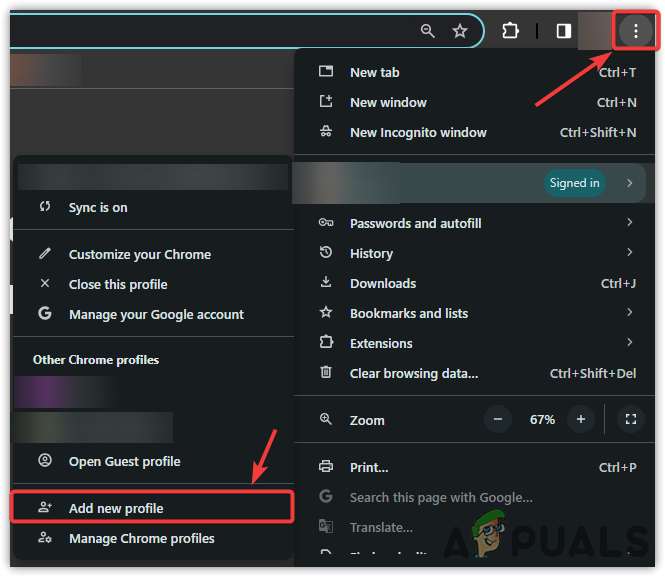Select Customize your Chrome
Viewport: 665px width, 577px height.
pos(153,254)
